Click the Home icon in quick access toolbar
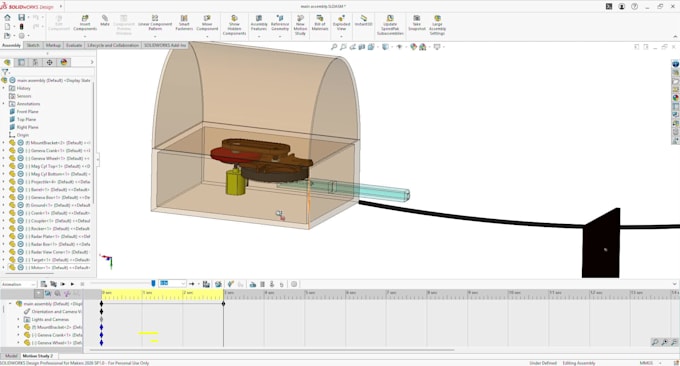Viewport: 680px width, 366px height. [x=7, y=17]
